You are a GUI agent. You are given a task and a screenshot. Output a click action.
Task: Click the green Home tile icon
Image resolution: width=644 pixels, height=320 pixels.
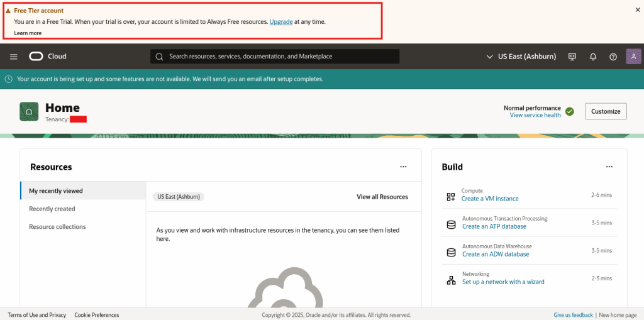pyautogui.click(x=29, y=111)
